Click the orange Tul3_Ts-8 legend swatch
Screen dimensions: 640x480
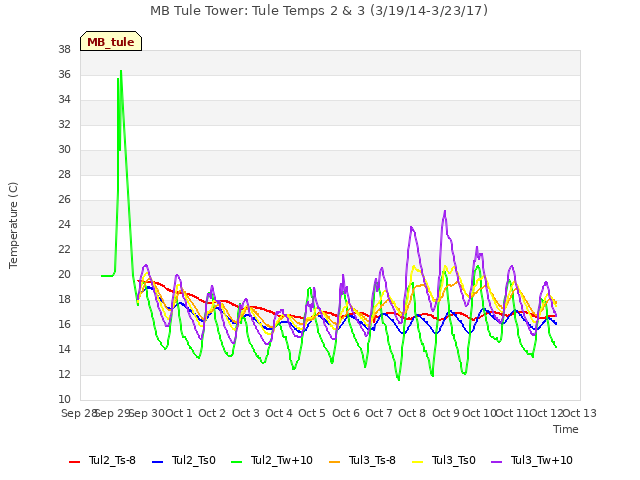[x=334, y=462]
